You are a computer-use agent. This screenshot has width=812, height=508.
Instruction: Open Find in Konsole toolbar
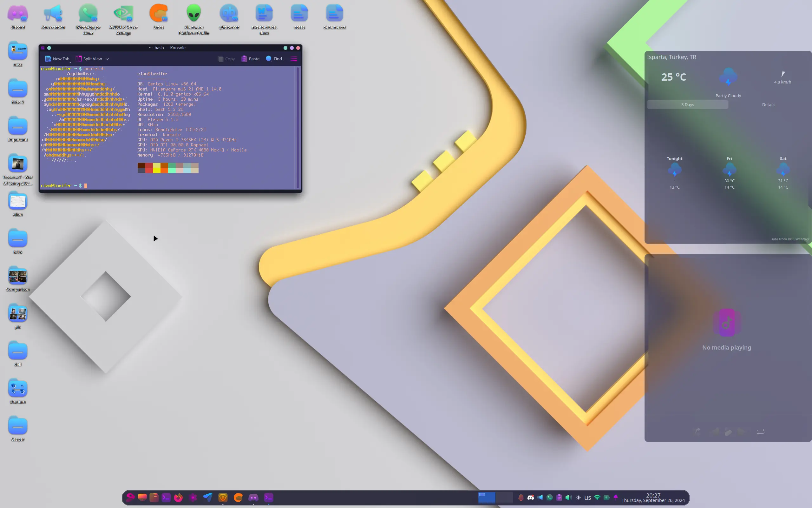275,59
